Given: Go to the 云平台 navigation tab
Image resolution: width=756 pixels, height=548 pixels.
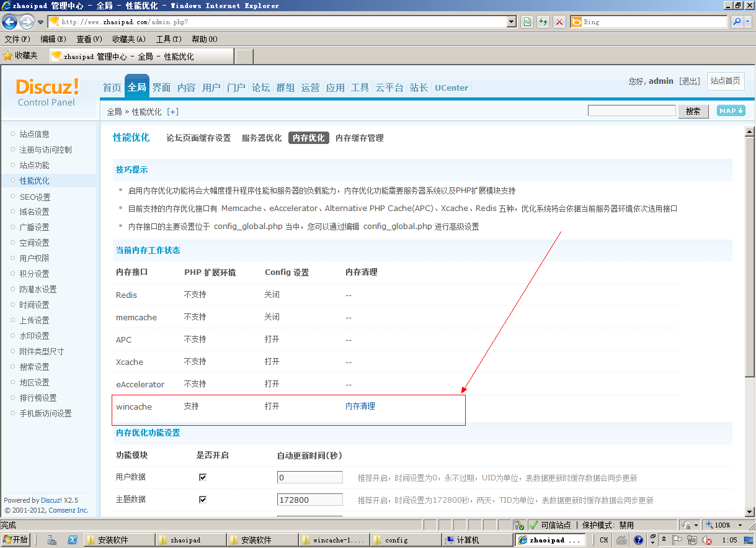Looking at the screenshot, I should 389,88.
